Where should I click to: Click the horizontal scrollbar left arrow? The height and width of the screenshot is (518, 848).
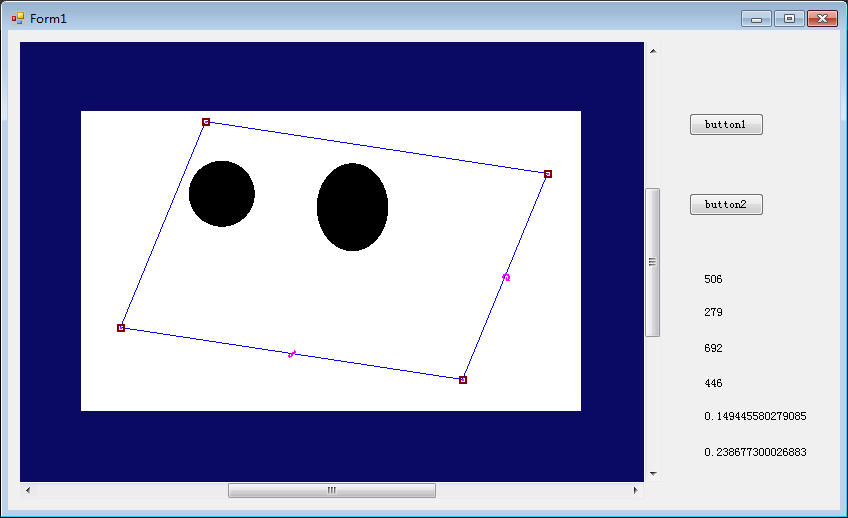[28, 490]
